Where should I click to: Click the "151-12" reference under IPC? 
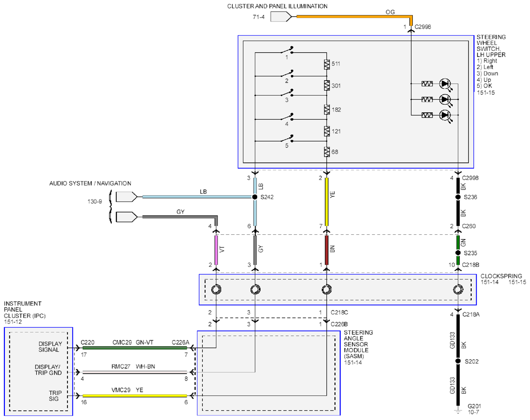[13, 321]
